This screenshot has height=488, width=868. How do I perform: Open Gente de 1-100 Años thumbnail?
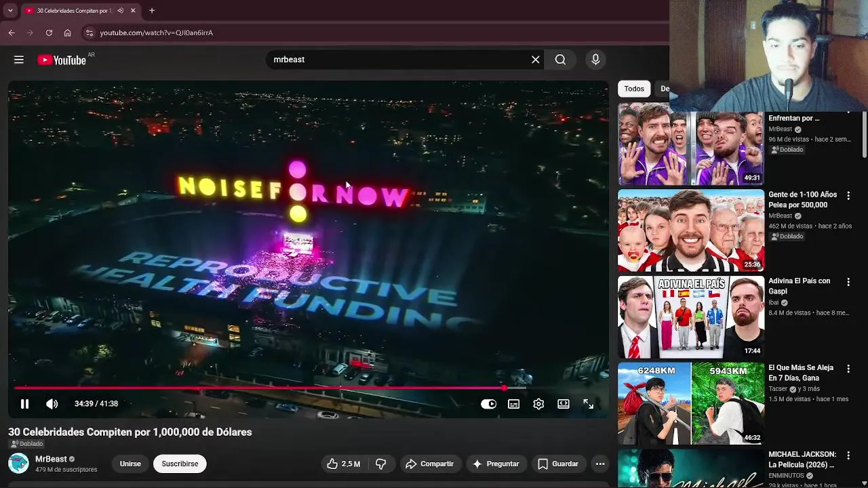click(691, 230)
